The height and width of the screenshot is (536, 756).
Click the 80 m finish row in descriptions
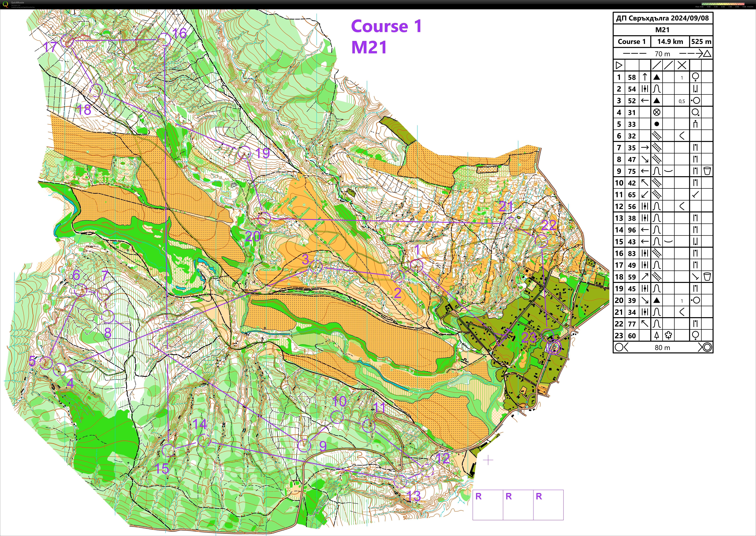pos(663,347)
